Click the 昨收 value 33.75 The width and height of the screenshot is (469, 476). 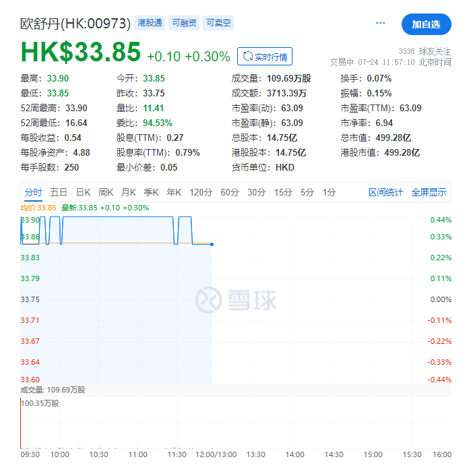(x=154, y=93)
